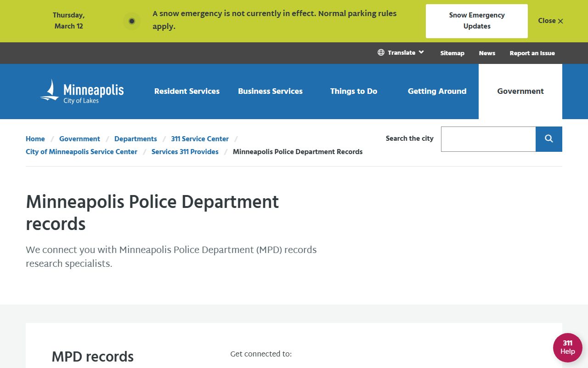Close the snow emergency banner
The image size is (588, 368).
coord(550,21)
